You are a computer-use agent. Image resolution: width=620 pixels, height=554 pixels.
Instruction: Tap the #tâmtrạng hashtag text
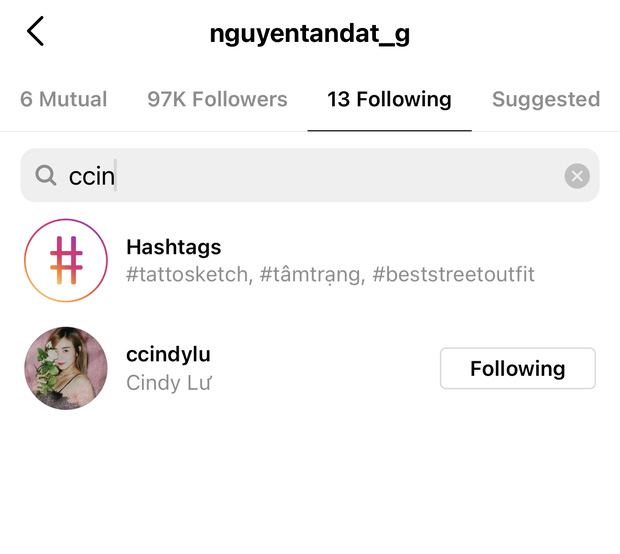[x=310, y=274]
